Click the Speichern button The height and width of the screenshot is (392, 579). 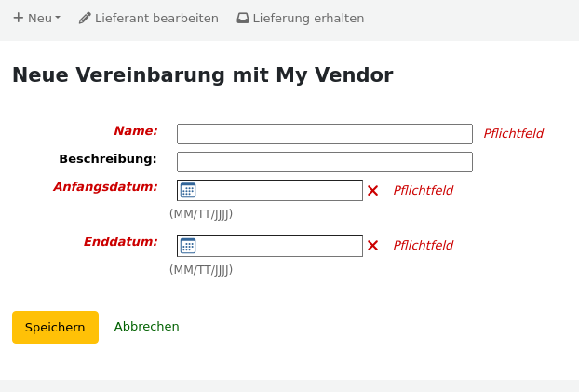coord(56,328)
